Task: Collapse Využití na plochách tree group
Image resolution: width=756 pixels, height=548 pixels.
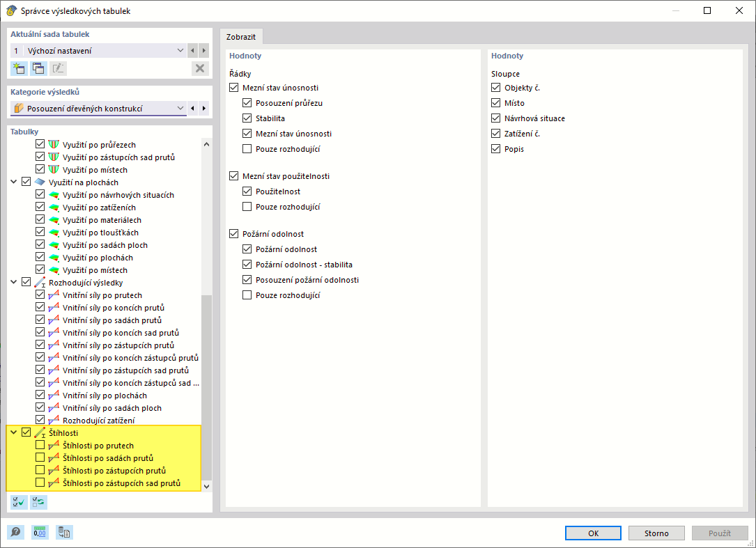Action: click(14, 182)
